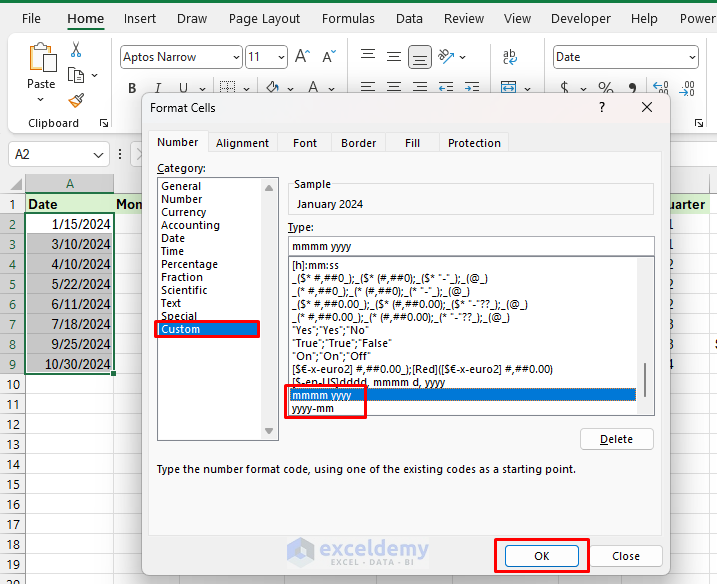Screen dimensions: 717x584
Task: Click the Wrap Text icon
Action: point(510,57)
